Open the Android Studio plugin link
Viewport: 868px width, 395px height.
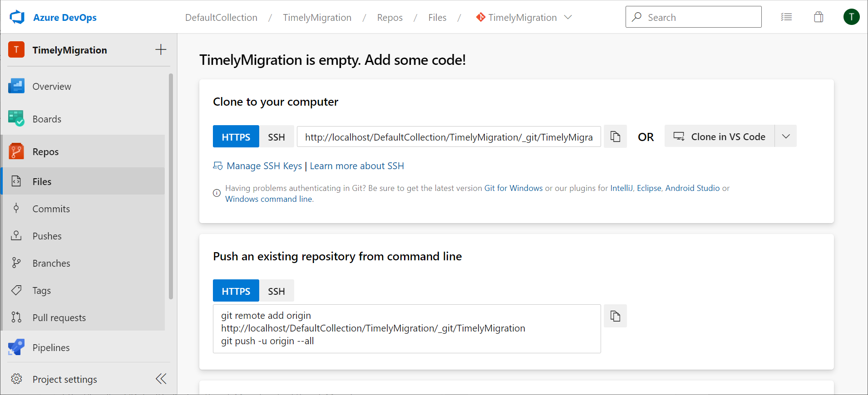point(692,188)
